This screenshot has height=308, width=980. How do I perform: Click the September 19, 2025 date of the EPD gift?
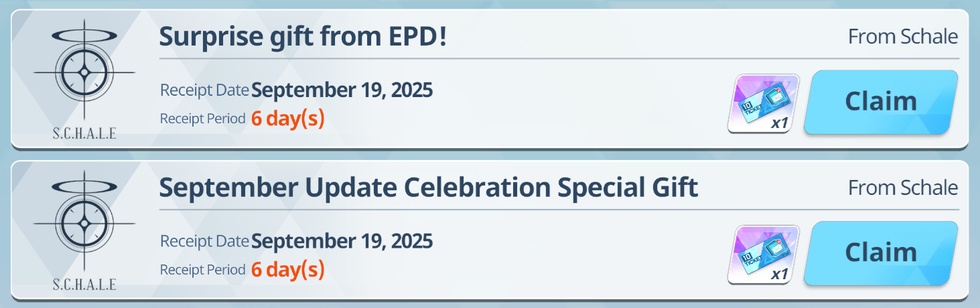tap(342, 90)
